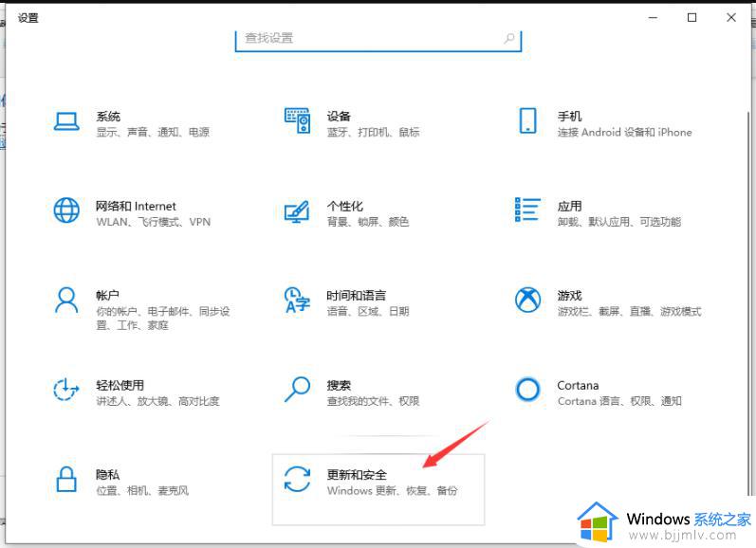Open 应用 settings title
The width and height of the screenshot is (756, 548).
click(x=569, y=207)
